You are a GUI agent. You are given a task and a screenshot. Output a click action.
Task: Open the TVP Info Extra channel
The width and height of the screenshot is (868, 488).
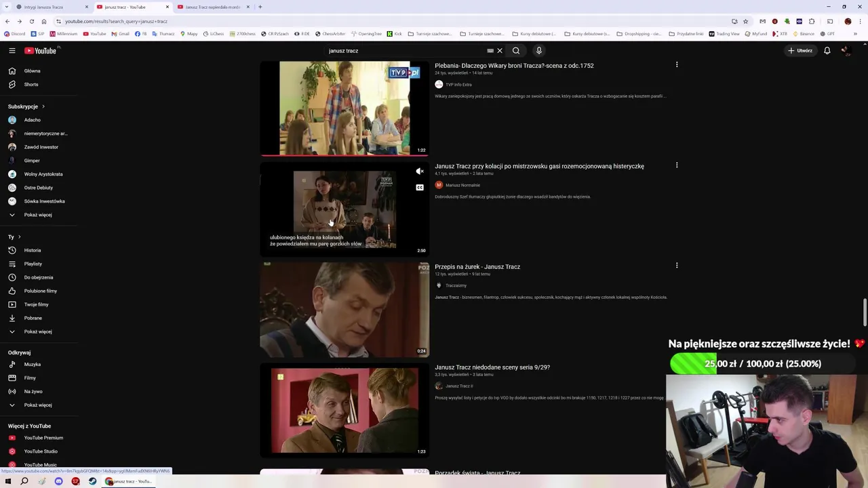tap(458, 85)
